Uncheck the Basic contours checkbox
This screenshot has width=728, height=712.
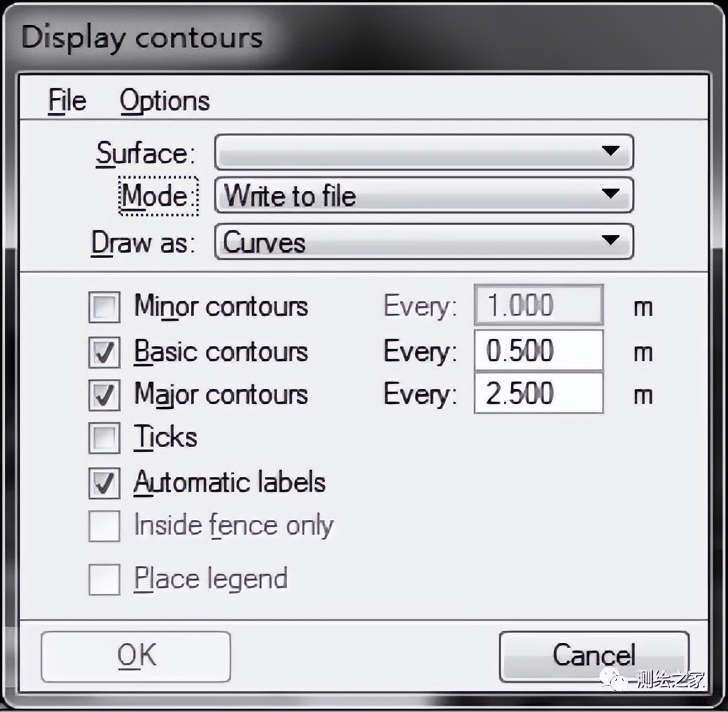pos(104,352)
